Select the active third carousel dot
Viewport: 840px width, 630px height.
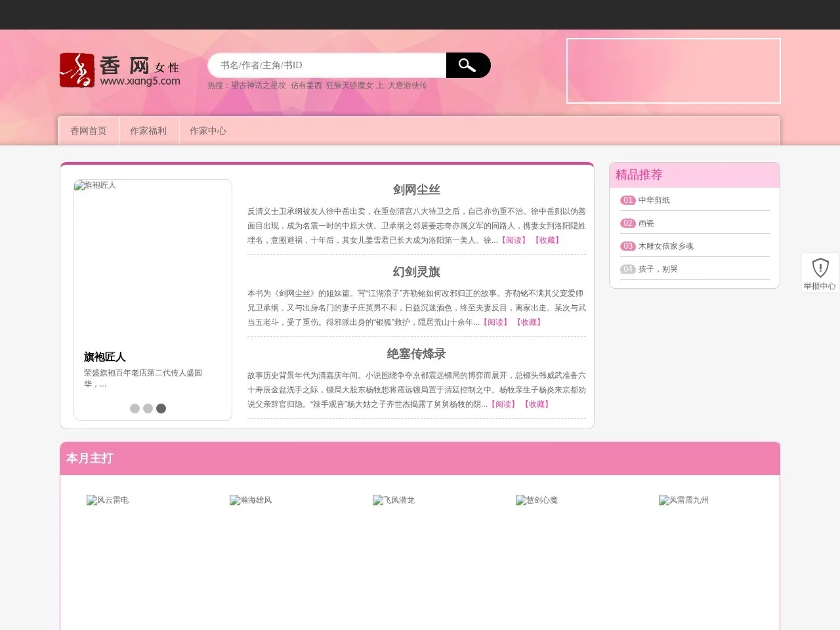[x=161, y=408]
